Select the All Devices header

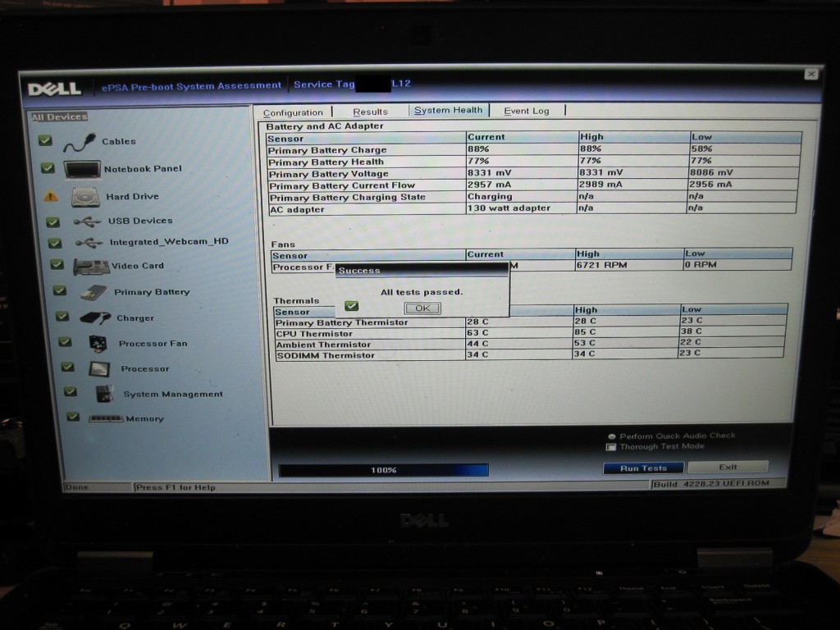click(59, 116)
